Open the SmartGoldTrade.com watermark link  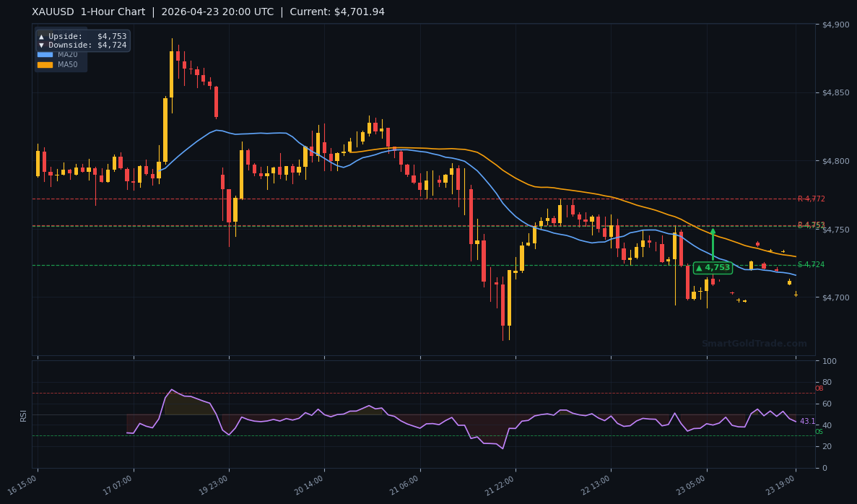point(755,344)
